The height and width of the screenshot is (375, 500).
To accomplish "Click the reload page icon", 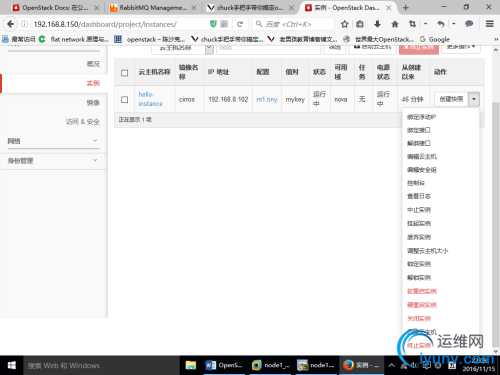I will click(240, 24).
